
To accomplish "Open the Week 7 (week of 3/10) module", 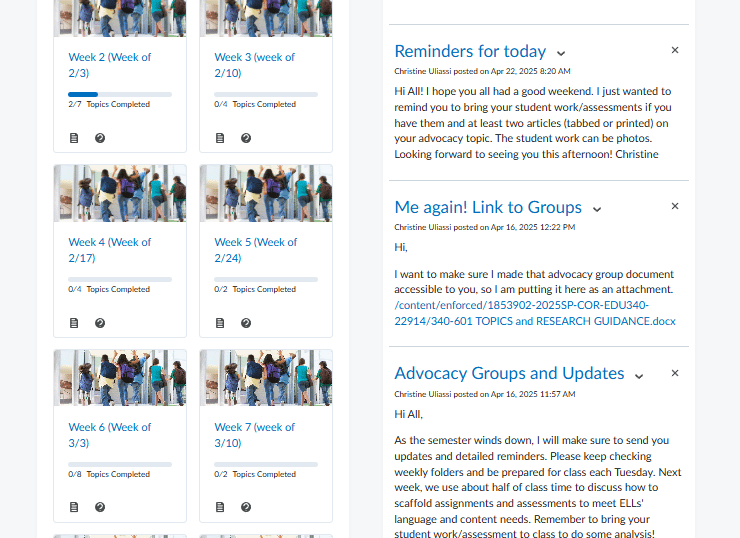I will [254, 435].
